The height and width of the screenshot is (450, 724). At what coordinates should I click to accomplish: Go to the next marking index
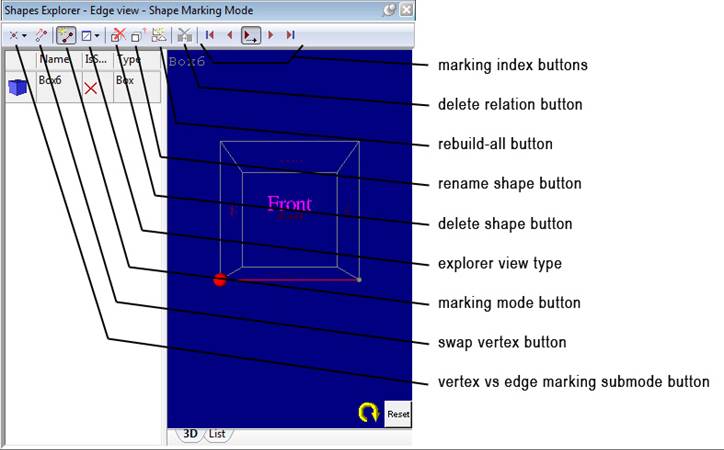click(x=271, y=35)
